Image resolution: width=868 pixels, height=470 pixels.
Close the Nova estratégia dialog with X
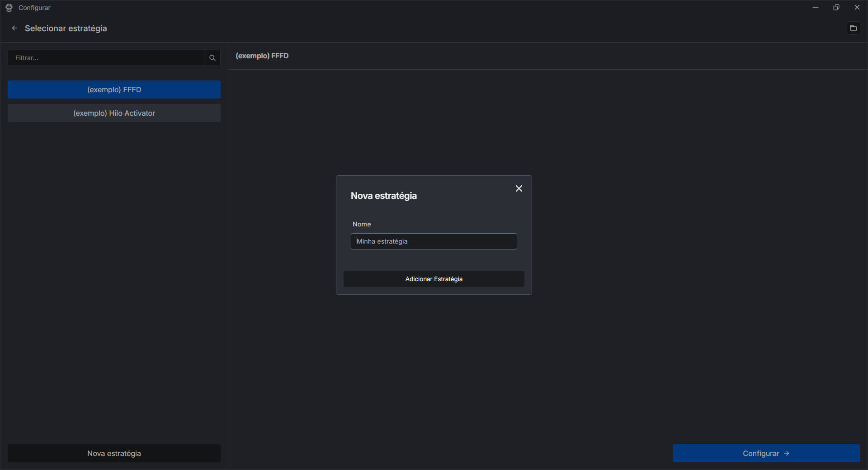(x=519, y=188)
